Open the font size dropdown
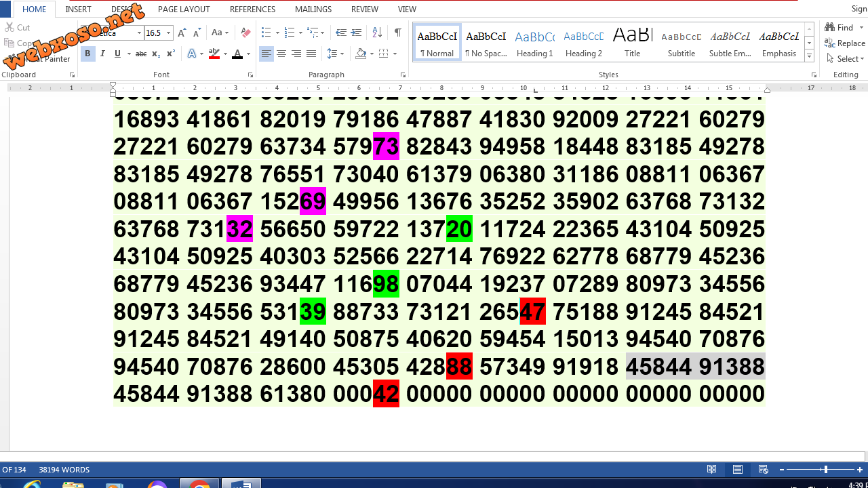 pyautogui.click(x=169, y=33)
